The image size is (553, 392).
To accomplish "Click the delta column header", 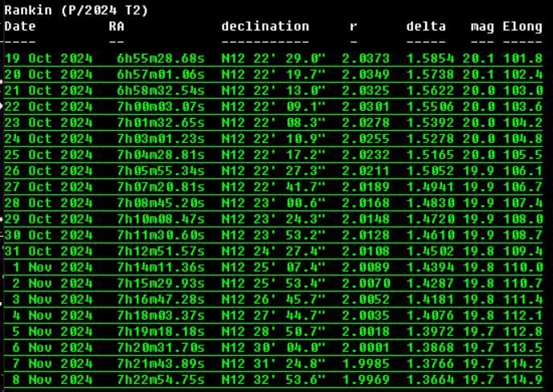I will point(426,27).
